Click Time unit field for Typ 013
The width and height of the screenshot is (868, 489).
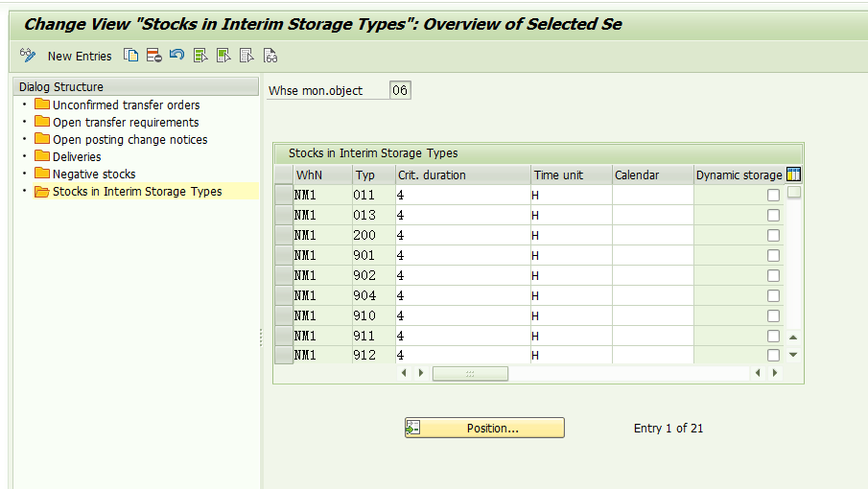tap(572, 215)
